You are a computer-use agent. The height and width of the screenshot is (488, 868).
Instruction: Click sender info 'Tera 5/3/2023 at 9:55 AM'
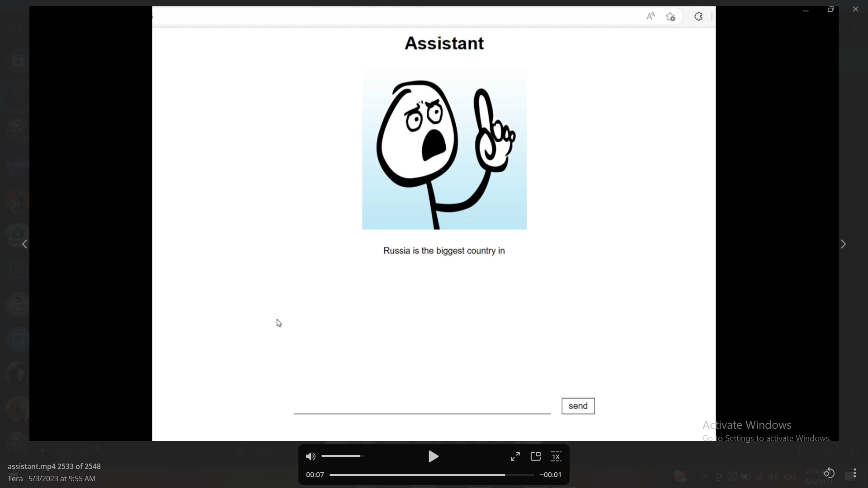click(x=52, y=479)
